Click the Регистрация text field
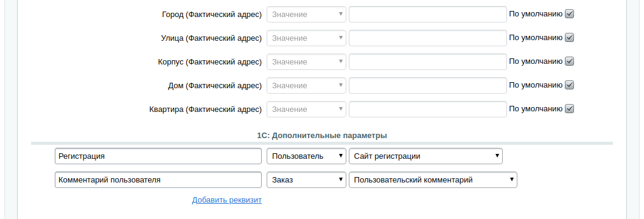Viewport: 644px width, 219px height. click(158, 156)
